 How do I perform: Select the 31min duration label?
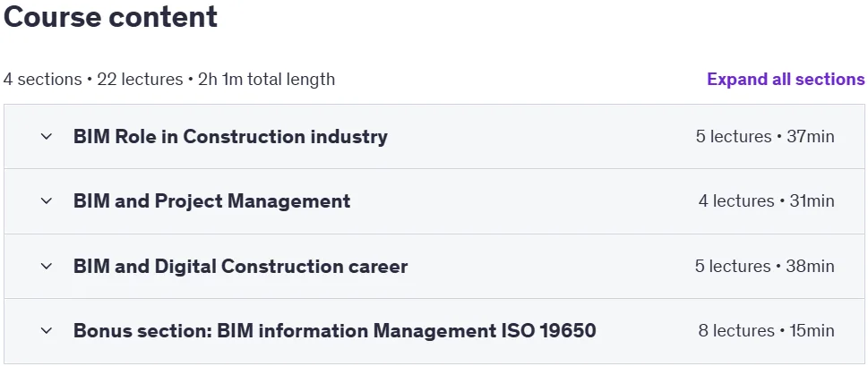coord(812,200)
